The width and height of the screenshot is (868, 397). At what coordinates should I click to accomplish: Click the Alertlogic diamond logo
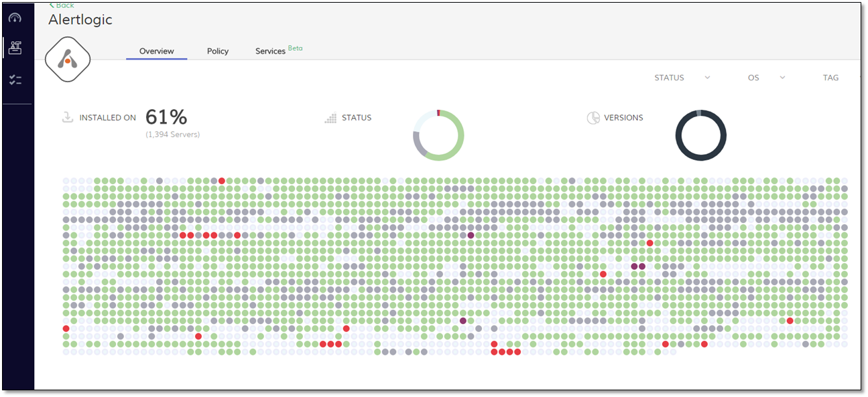pos(68,60)
